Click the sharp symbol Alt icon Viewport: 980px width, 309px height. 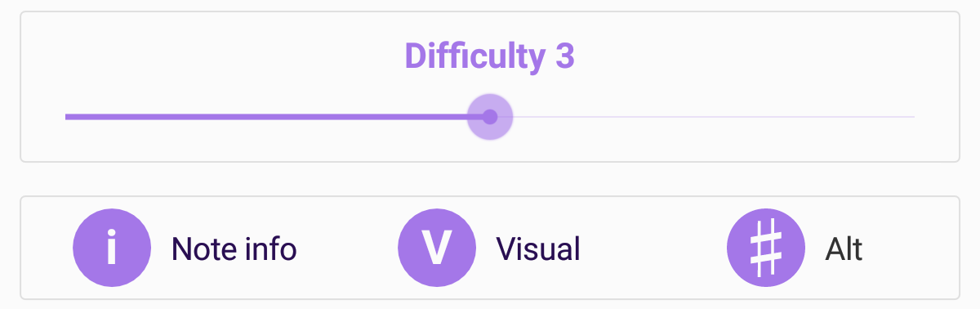point(766,248)
